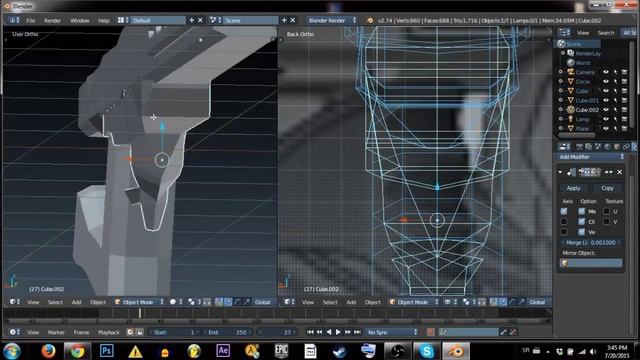Click the View menu in outliner header
Screen dimensions: 640x360
click(583, 33)
